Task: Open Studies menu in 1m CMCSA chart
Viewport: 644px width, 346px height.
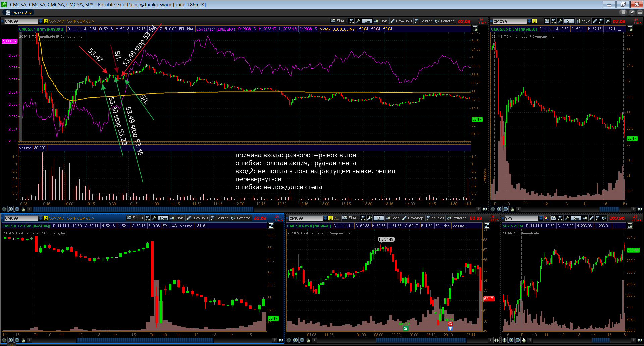Action: (424, 21)
